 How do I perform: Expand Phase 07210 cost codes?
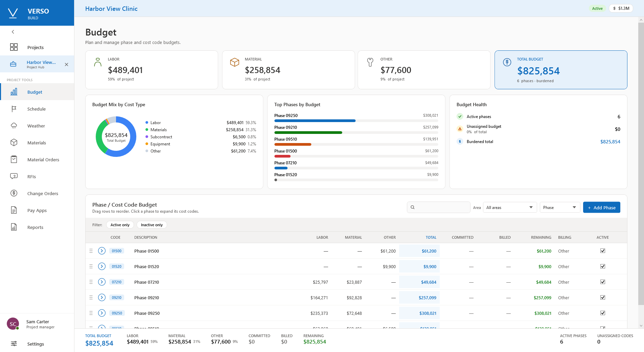coord(102,282)
